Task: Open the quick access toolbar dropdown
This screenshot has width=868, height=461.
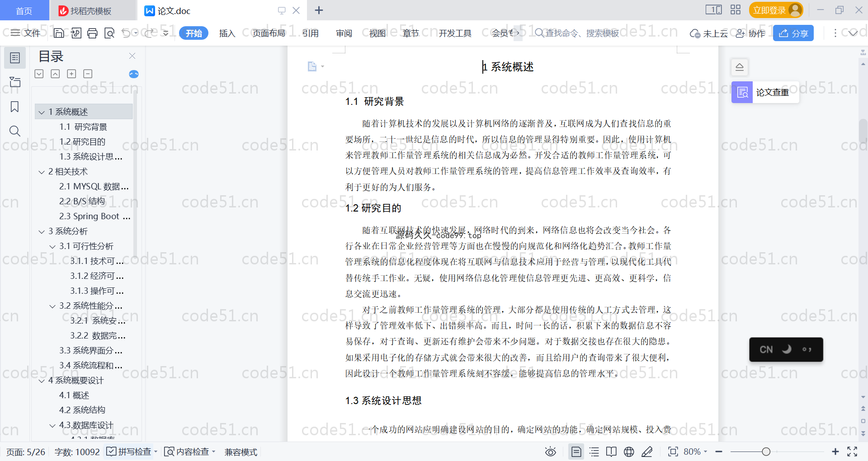Action: pos(165,33)
